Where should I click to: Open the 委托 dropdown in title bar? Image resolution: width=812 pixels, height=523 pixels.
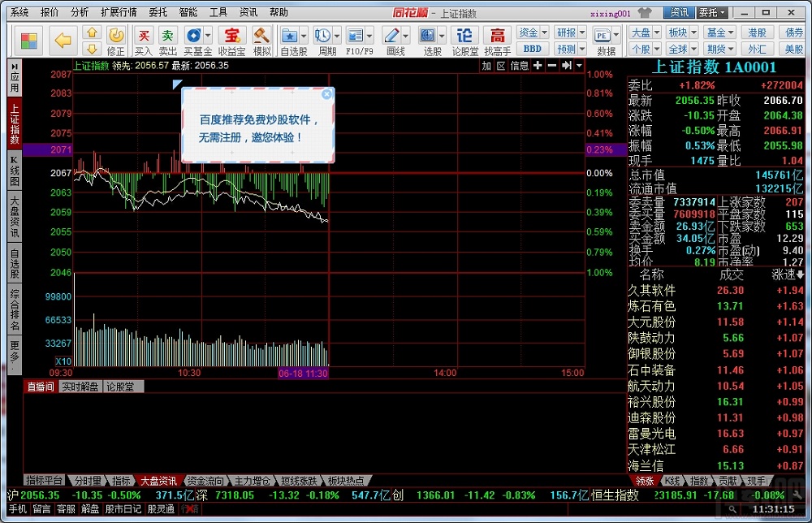[713, 12]
